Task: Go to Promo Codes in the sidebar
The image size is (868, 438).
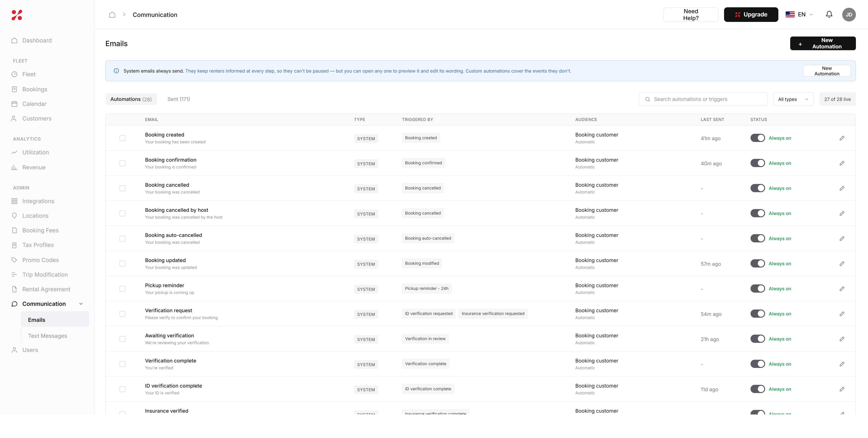Action: click(40, 260)
